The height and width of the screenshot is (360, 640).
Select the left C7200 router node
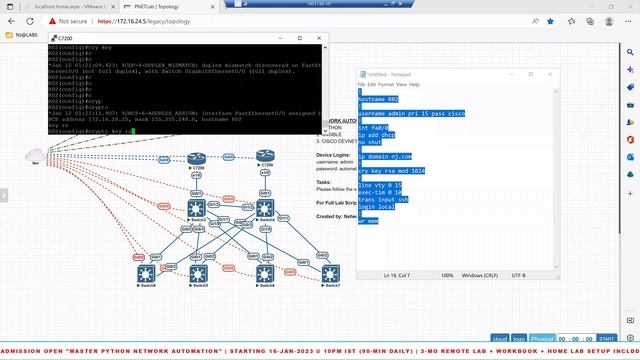click(196, 159)
